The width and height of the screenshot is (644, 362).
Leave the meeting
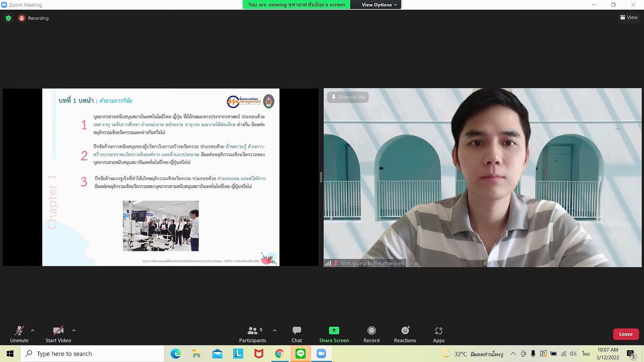pyautogui.click(x=626, y=334)
